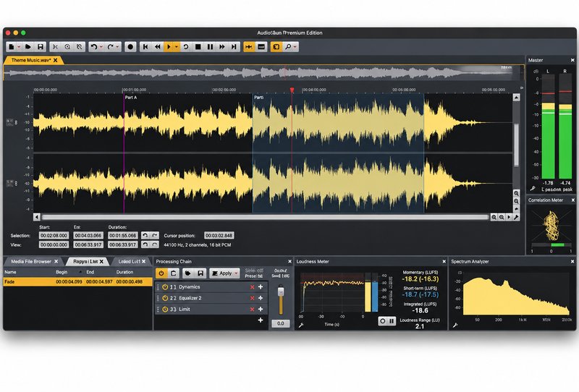Select the Fade row in the list

[77, 281]
